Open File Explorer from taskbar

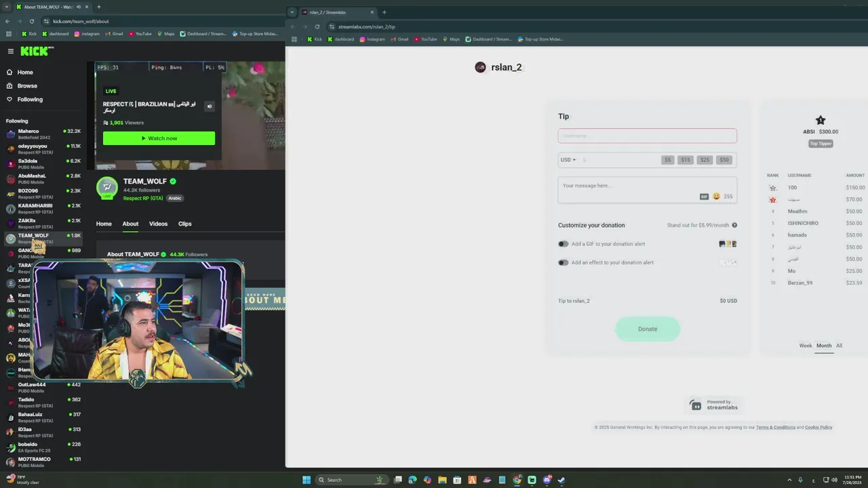tap(442, 480)
